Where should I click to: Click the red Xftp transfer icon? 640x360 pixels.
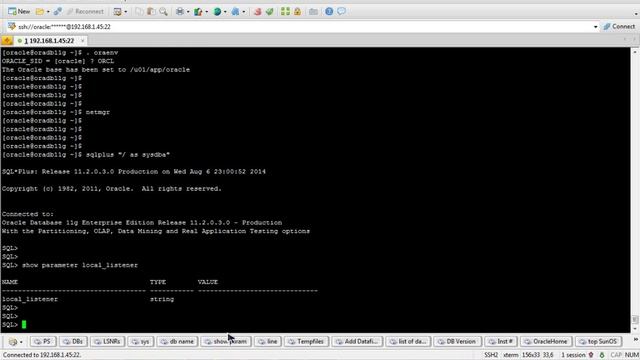(x=257, y=12)
